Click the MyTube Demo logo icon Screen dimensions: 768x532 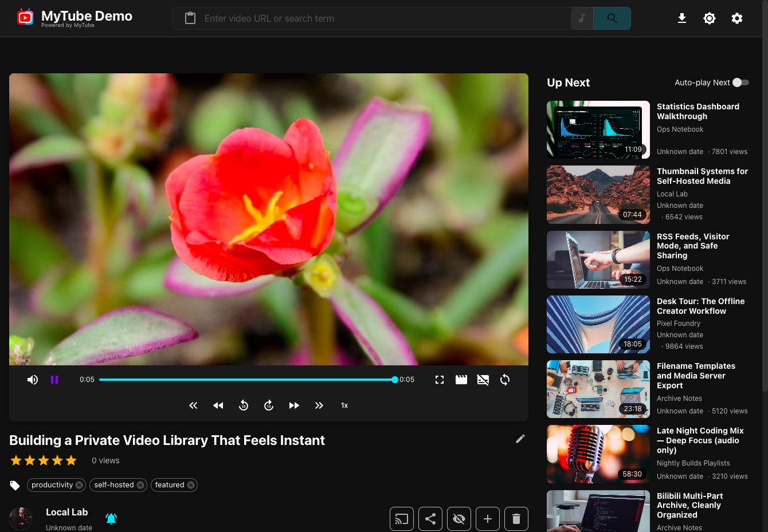(x=25, y=18)
